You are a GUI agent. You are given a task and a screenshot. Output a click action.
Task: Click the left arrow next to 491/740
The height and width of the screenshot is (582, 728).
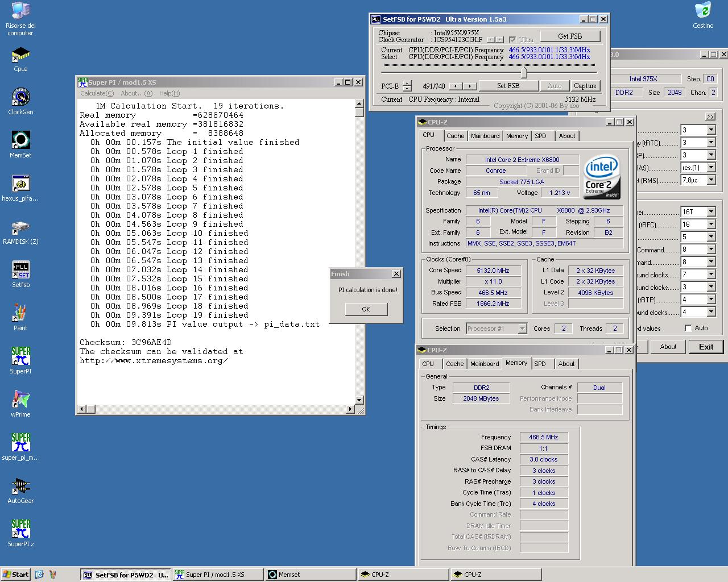point(455,86)
